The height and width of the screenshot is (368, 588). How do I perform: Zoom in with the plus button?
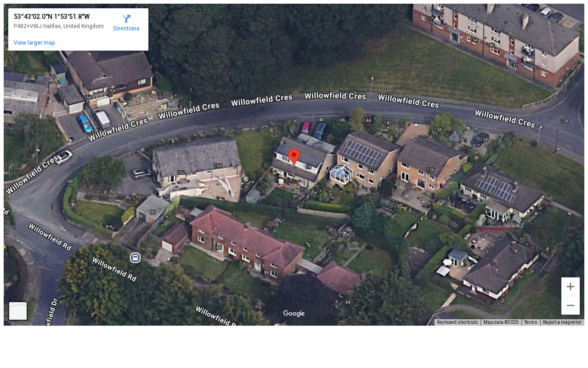pos(571,287)
